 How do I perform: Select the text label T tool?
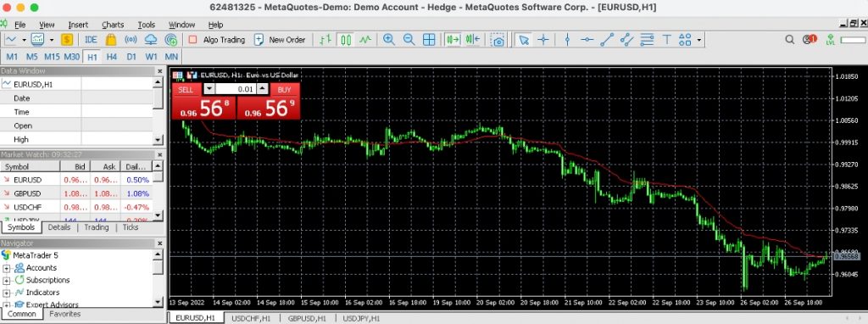666,39
